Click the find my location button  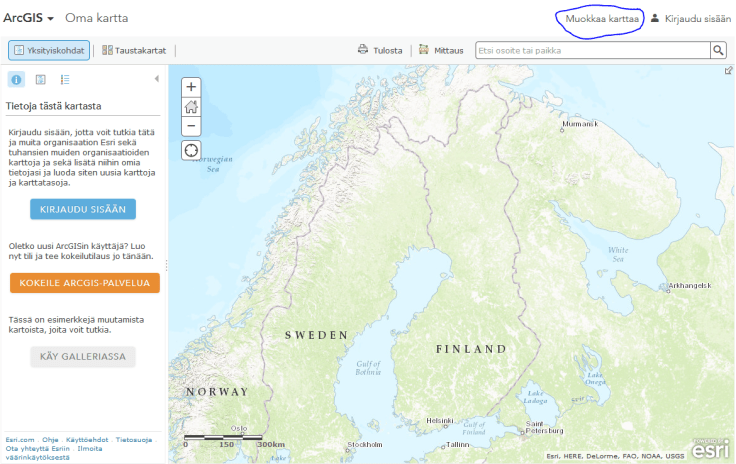(191, 150)
